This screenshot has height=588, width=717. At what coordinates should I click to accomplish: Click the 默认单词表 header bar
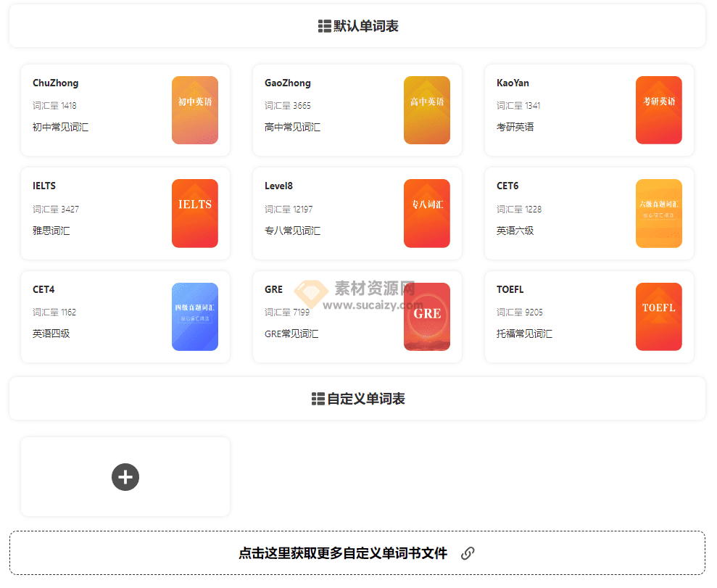tap(357, 25)
